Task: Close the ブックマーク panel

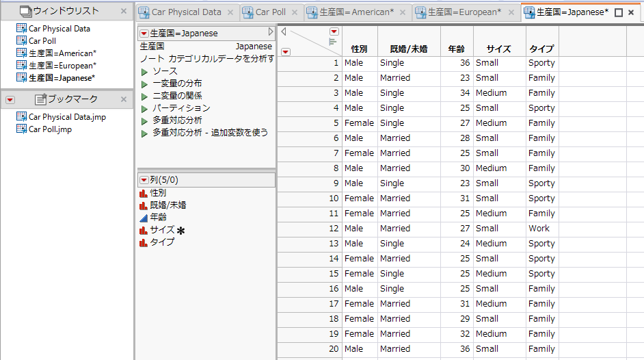Action: click(x=124, y=99)
